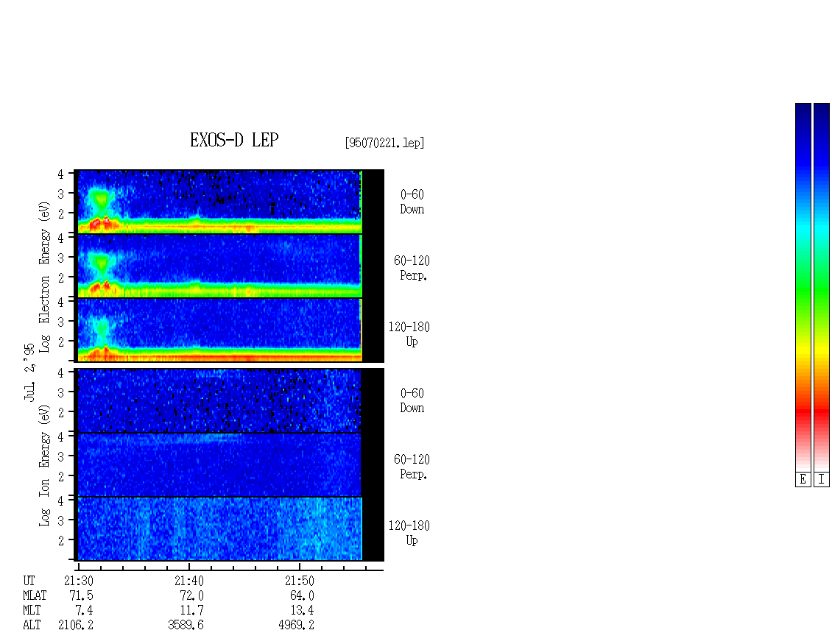
Task: Click the 21:50 major tick on time axis
Action: click(x=299, y=567)
